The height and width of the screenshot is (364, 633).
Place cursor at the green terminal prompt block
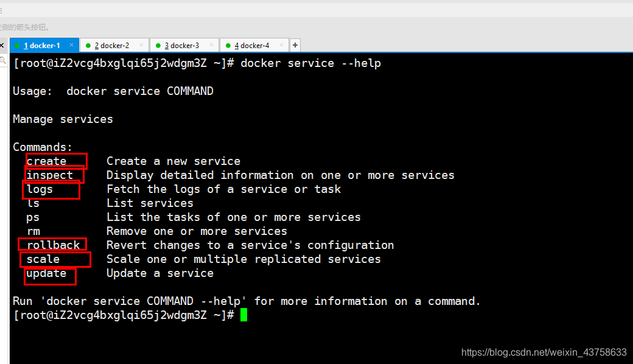pyautogui.click(x=243, y=315)
